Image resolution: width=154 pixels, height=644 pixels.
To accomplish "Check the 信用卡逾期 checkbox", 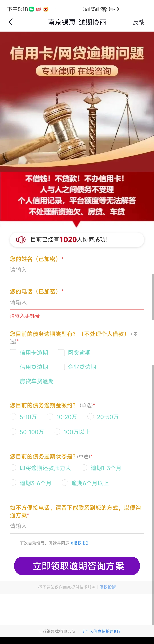I will [x=13, y=353].
